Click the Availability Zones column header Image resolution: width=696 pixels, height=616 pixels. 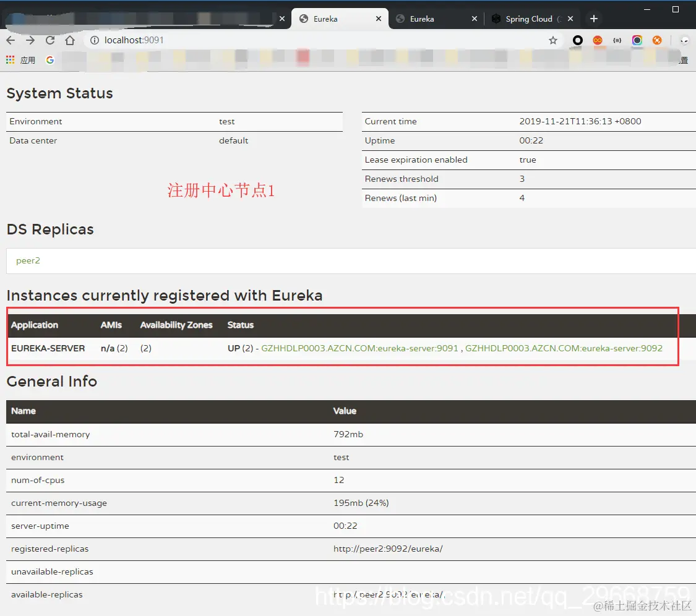click(x=176, y=325)
